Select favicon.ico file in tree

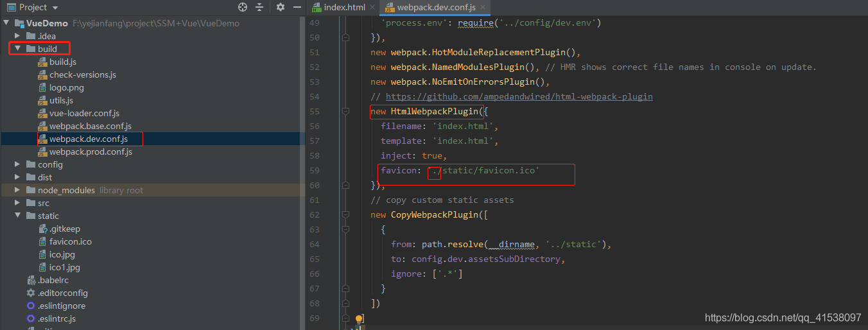click(x=71, y=241)
